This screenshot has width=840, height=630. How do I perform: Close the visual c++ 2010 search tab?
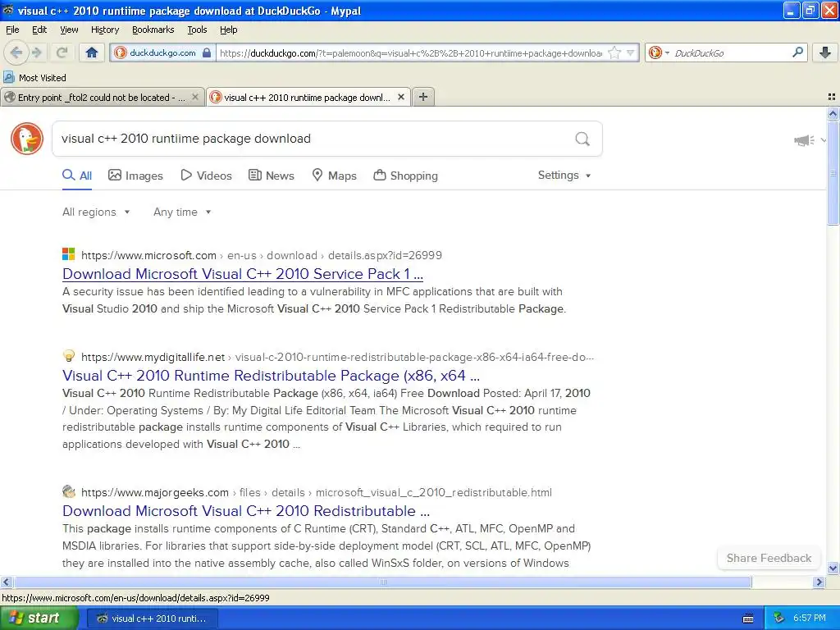(x=400, y=97)
